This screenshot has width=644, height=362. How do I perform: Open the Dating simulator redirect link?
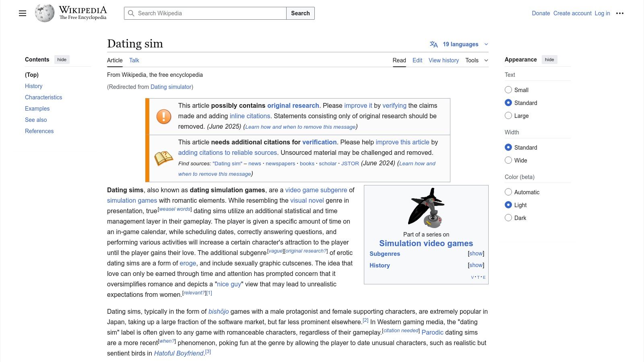click(x=171, y=87)
